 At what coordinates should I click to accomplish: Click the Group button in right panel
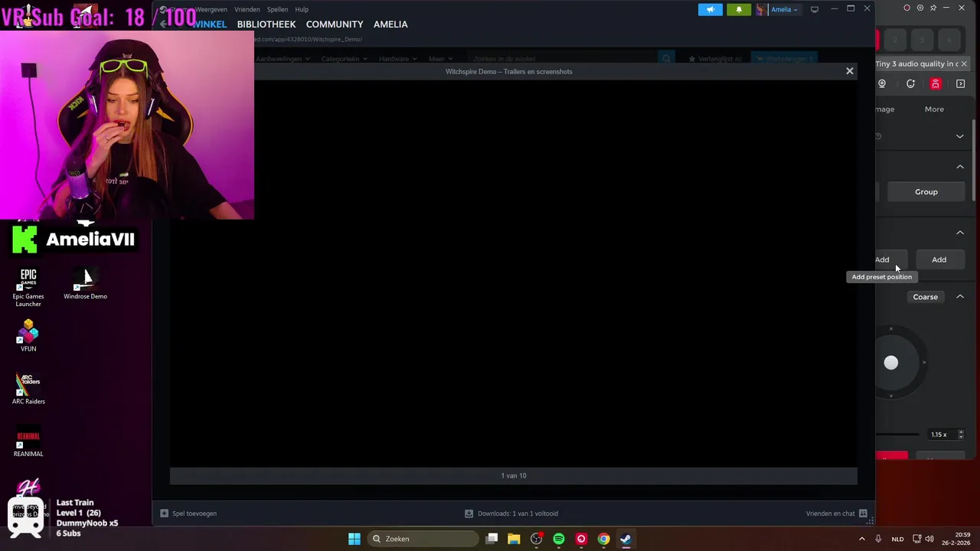[926, 192]
